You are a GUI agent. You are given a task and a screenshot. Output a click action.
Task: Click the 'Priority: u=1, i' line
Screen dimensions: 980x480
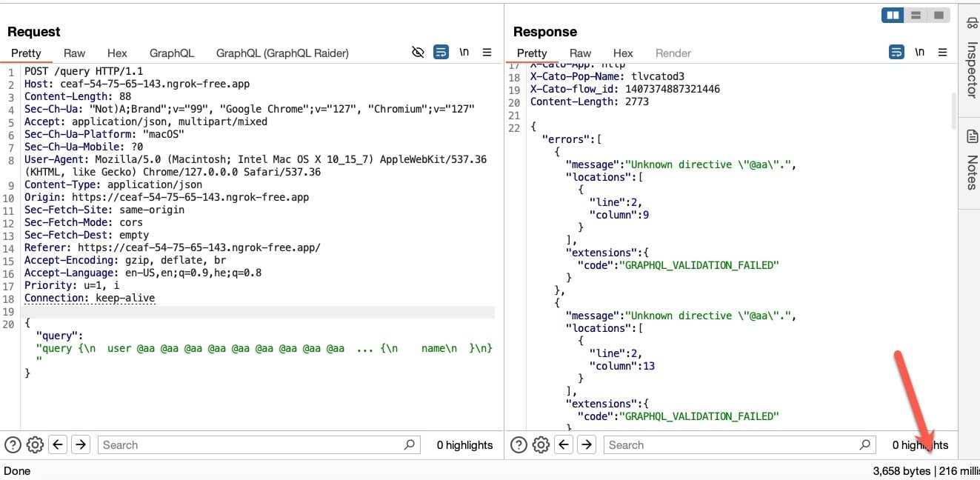click(72, 285)
